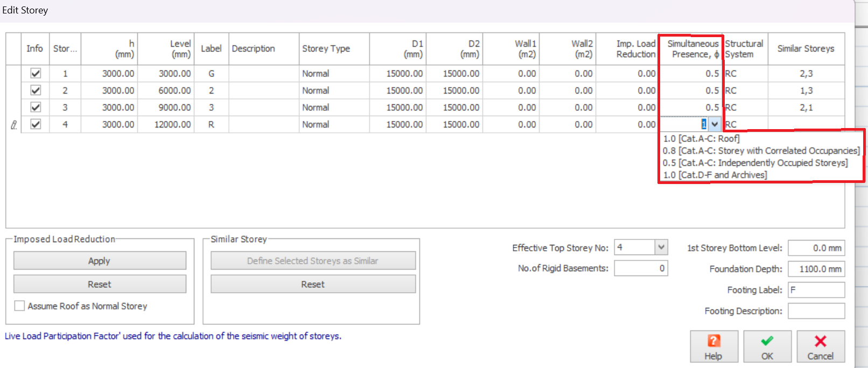The height and width of the screenshot is (368, 868).
Task: Click Reset in the Similar Storey group
Action: pos(313,284)
